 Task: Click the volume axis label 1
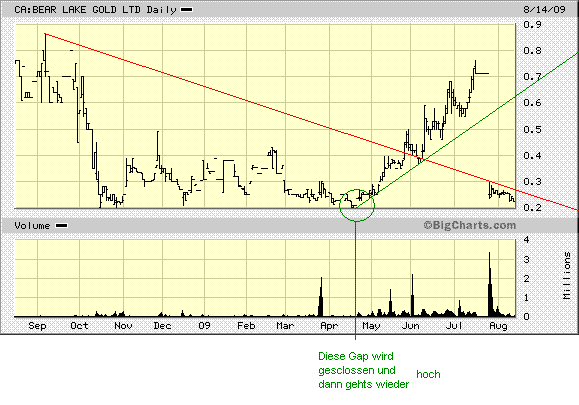click(x=527, y=298)
